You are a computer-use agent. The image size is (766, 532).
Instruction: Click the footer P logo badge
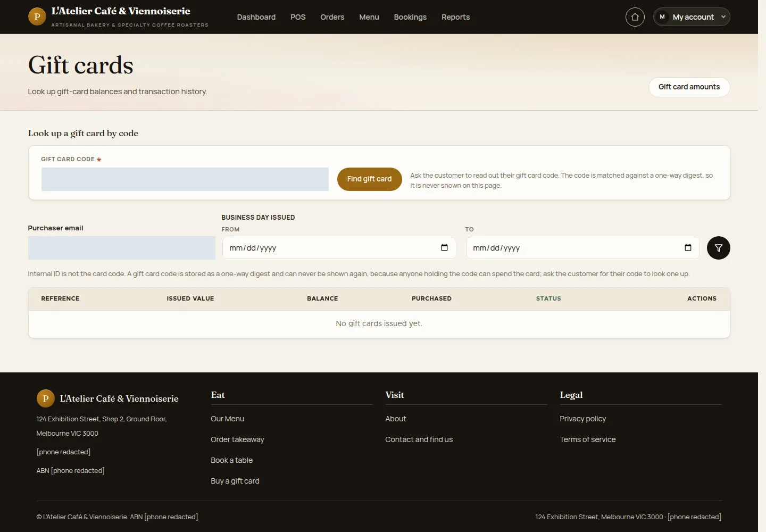[46, 398]
